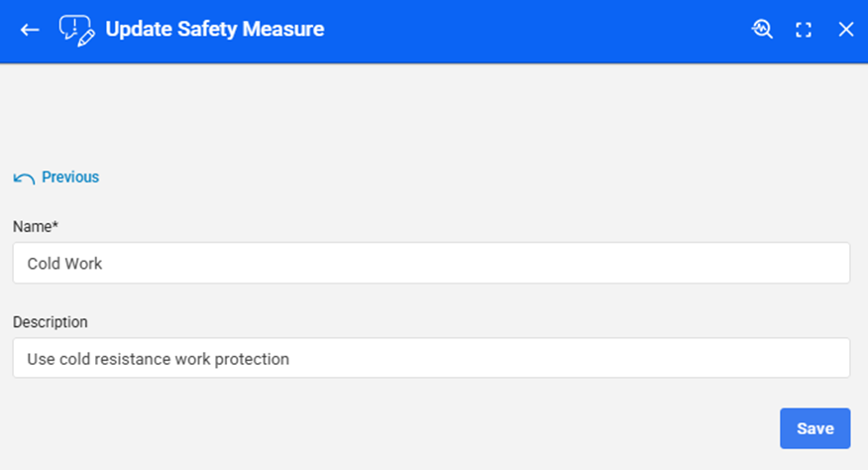Place cursor on the 'Cold Work' text
Image resolution: width=868 pixels, height=470 pixels.
pyautogui.click(x=65, y=264)
